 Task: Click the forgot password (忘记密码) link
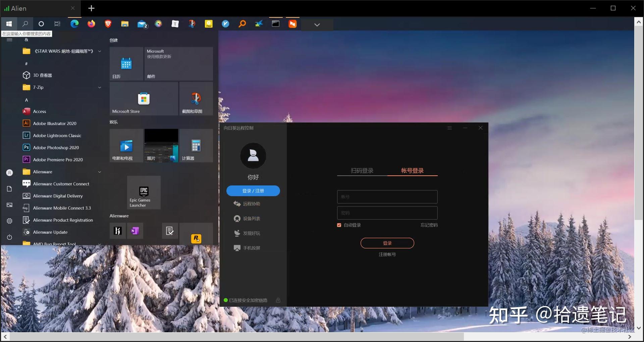click(429, 225)
